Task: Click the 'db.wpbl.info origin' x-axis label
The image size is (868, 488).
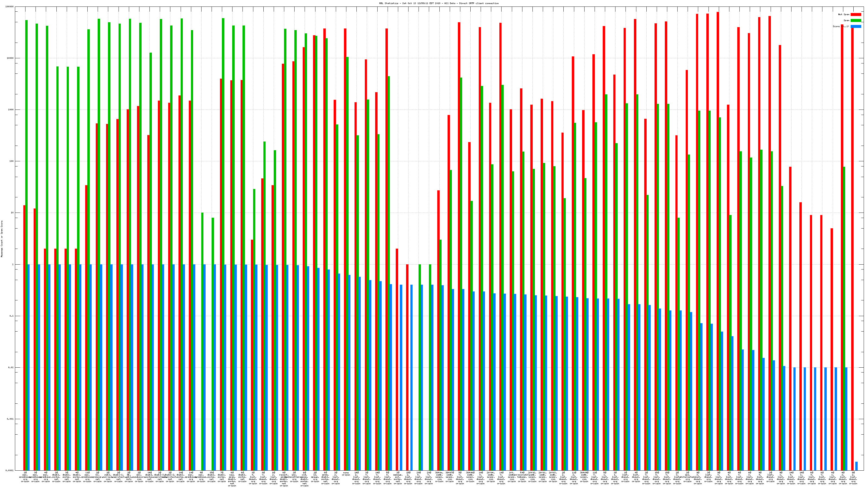Action: (129, 477)
